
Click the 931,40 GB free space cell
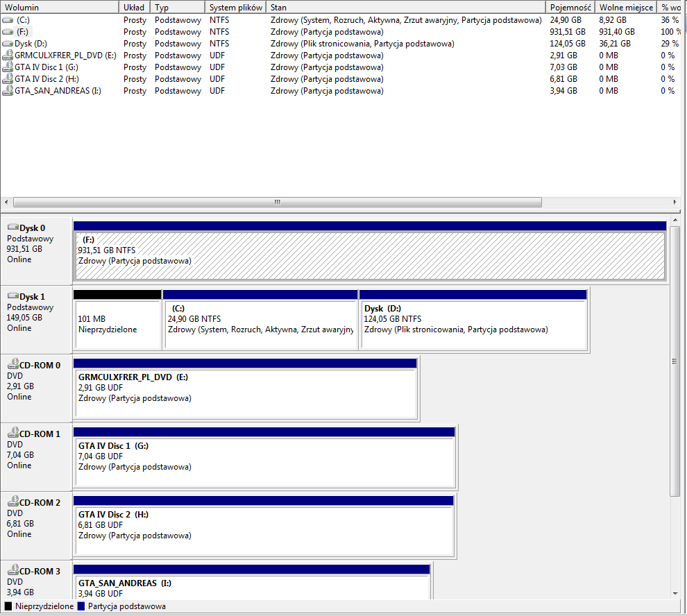pyautogui.click(x=617, y=32)
